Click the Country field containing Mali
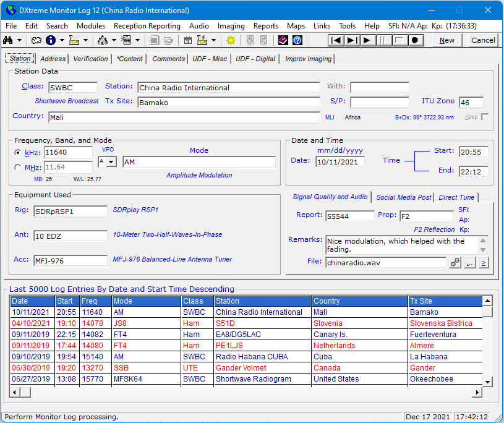This screenshot has height=423, width=504. (184, 117)
